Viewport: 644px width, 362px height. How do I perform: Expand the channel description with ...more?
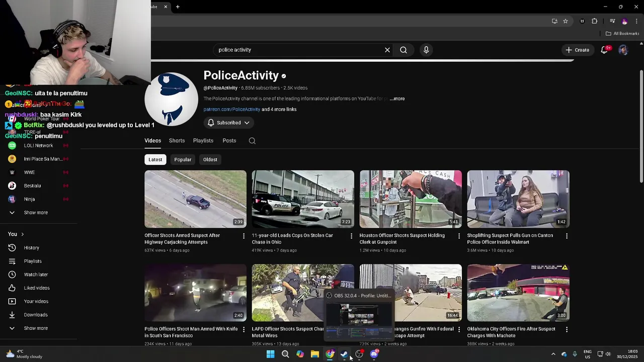(397, 99)
